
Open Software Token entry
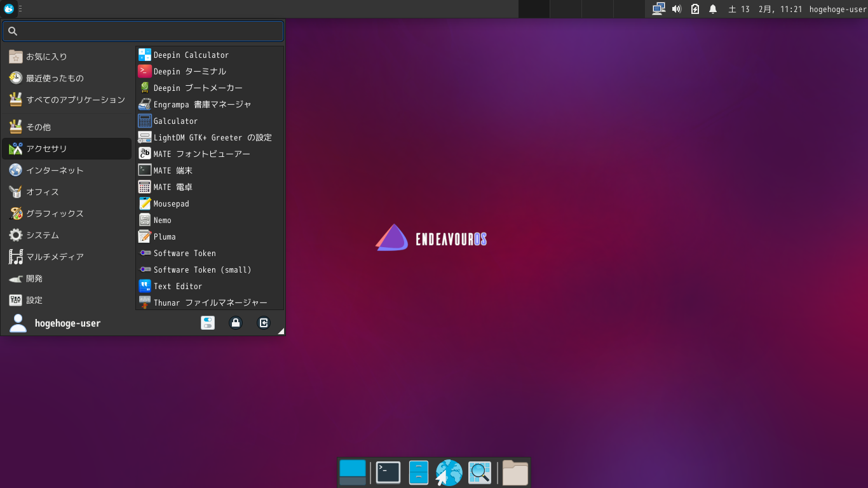click(x=210, y=254)
